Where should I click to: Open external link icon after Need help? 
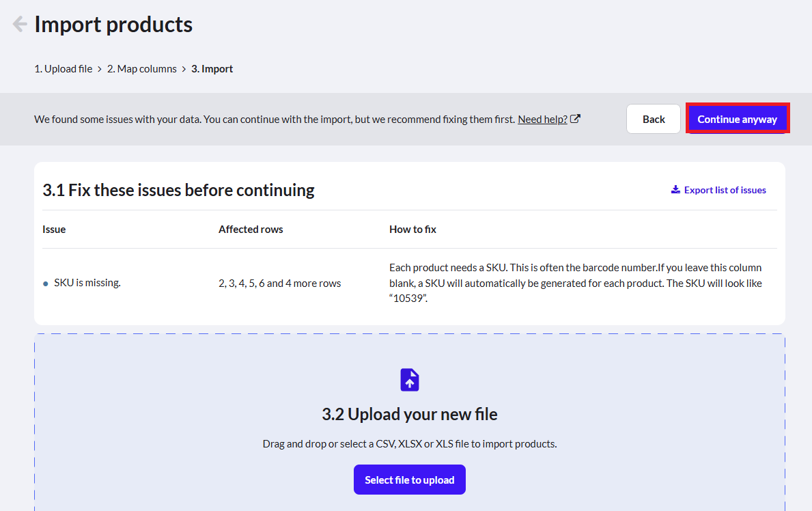[x=575, y=119]
